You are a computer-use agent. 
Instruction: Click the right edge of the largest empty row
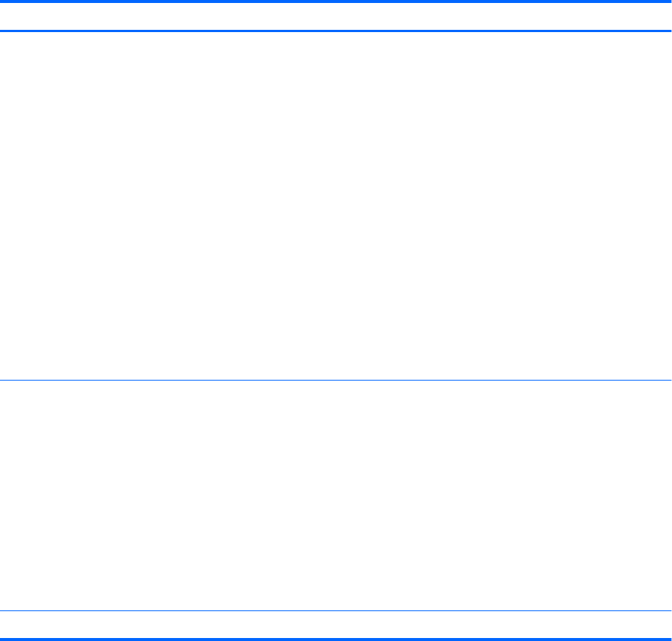pos(668,206)
